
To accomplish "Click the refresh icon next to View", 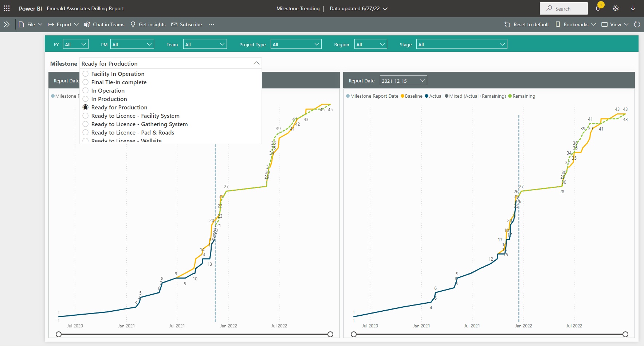I will 637,24.
